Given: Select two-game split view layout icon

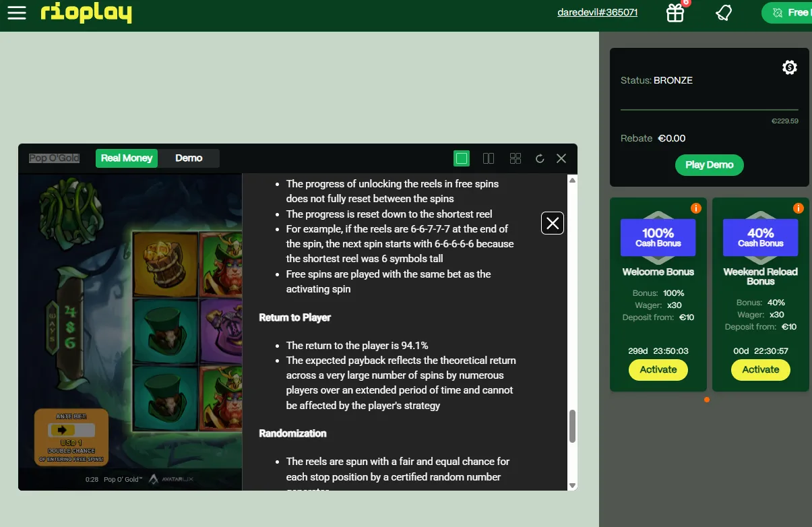Looking at the screenshot, I should point(489,158).
